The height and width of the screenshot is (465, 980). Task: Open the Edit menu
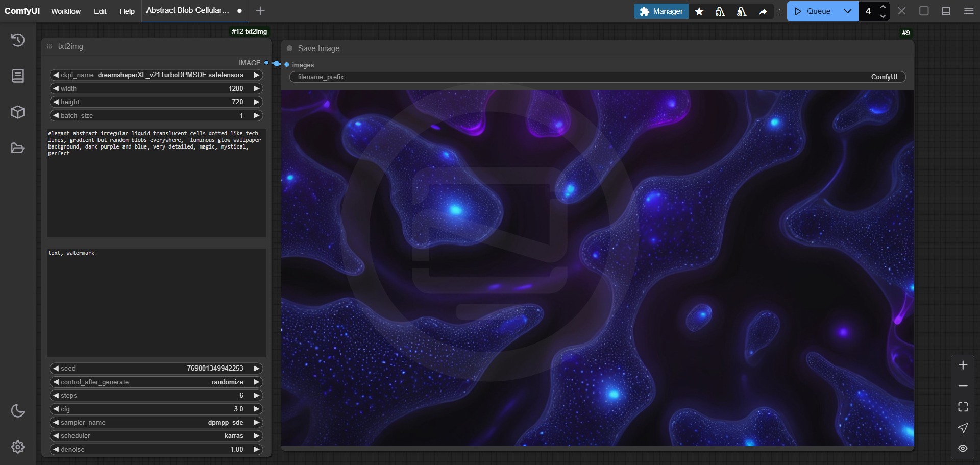[x=100, y=11]
